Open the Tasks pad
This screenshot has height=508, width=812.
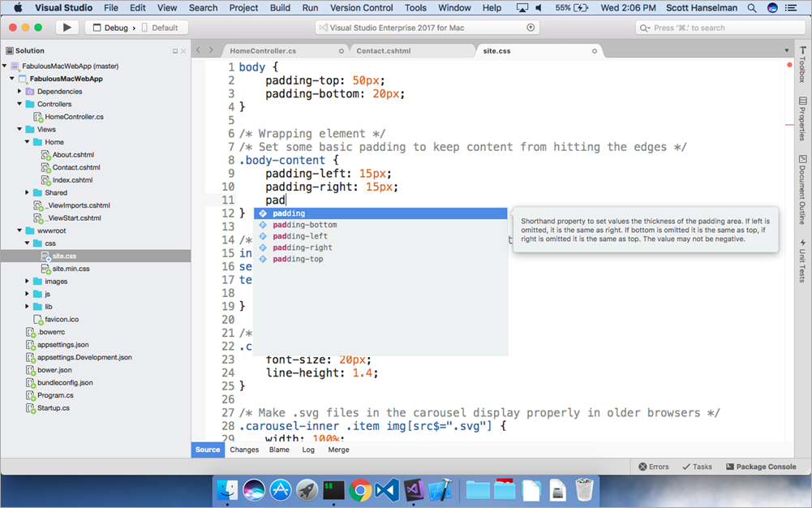pos(697,467)
